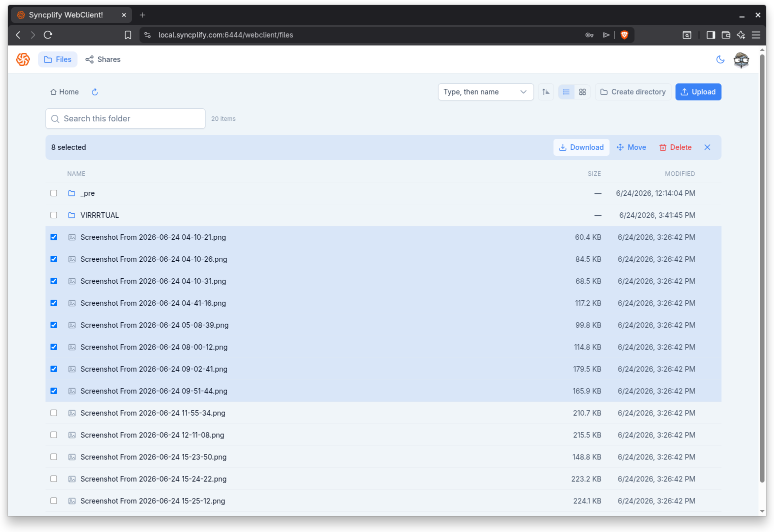Open file Screenshot From 2026-06-24 05-08-39.png

point(154,325)
